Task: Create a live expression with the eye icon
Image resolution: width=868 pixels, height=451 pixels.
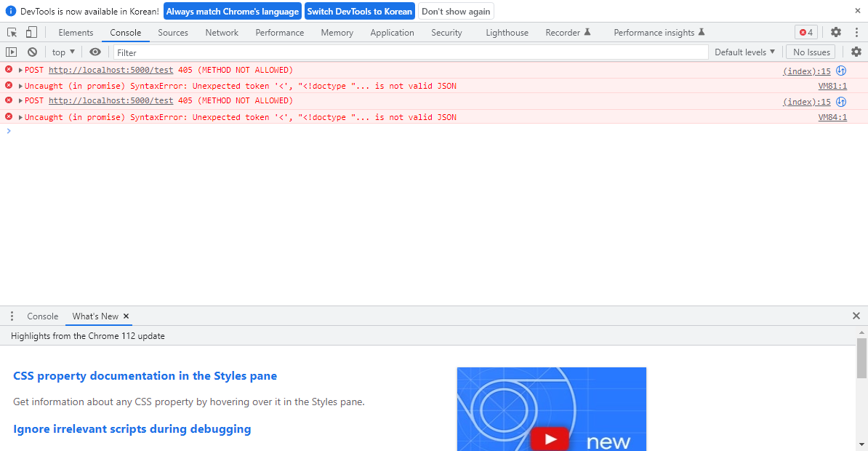Action: [x=95, y=52]
